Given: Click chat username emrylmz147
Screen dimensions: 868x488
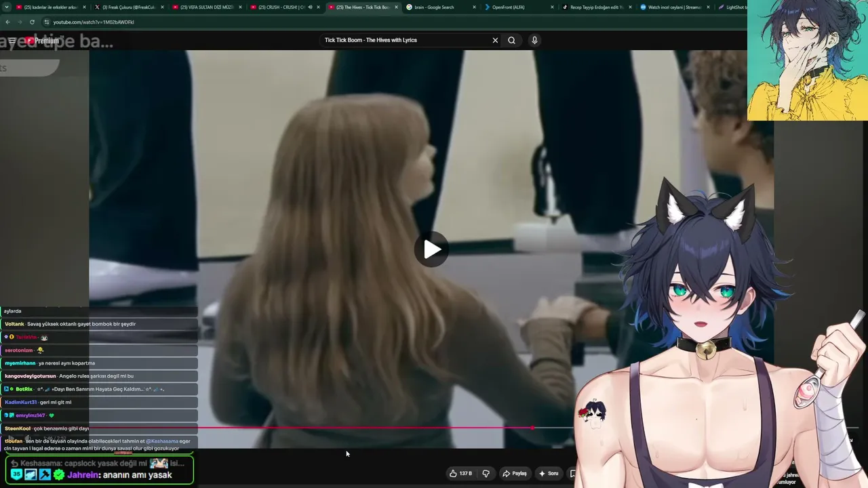Looking at the screenshot, I should coord(31,415).
